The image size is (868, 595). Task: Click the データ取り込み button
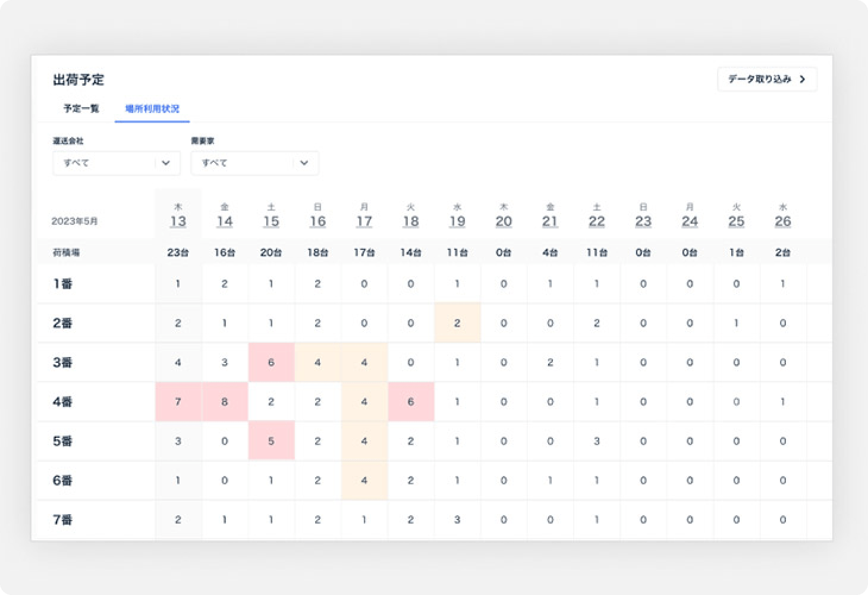766,79
